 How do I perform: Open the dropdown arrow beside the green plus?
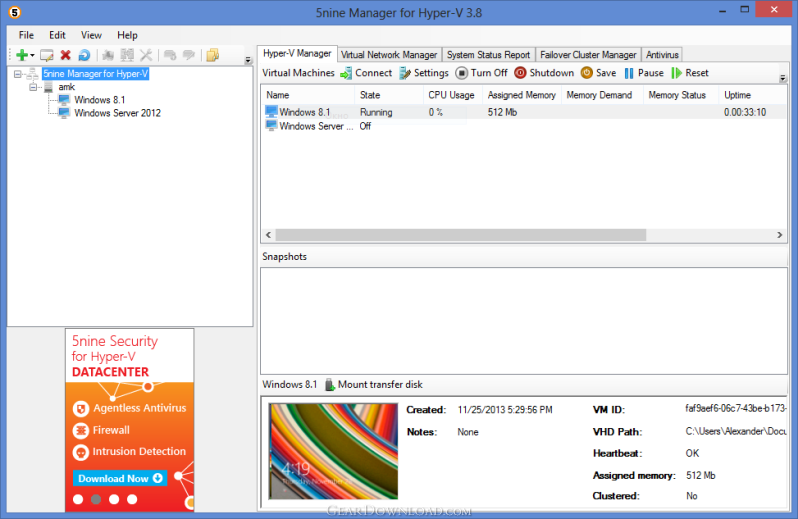32,55
